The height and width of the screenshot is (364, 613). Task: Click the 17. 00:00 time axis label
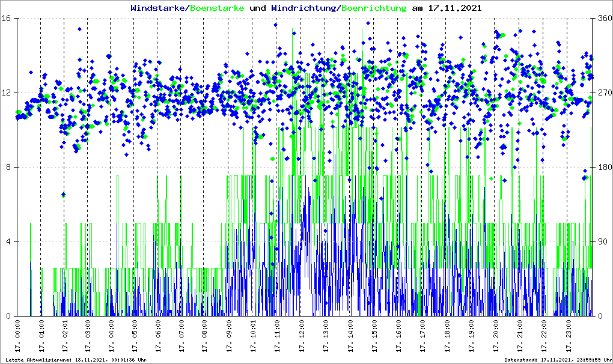(17, 338)
